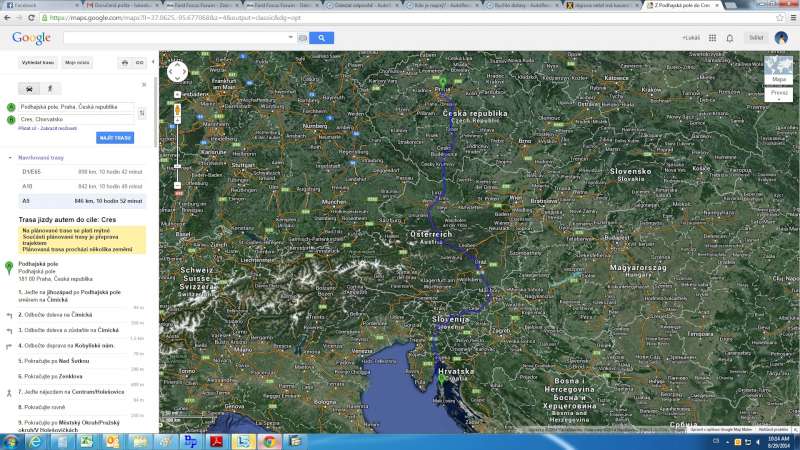Click the print directions icon
The height and width of the screenshot is (450, 800).
(x=124, y=62)
